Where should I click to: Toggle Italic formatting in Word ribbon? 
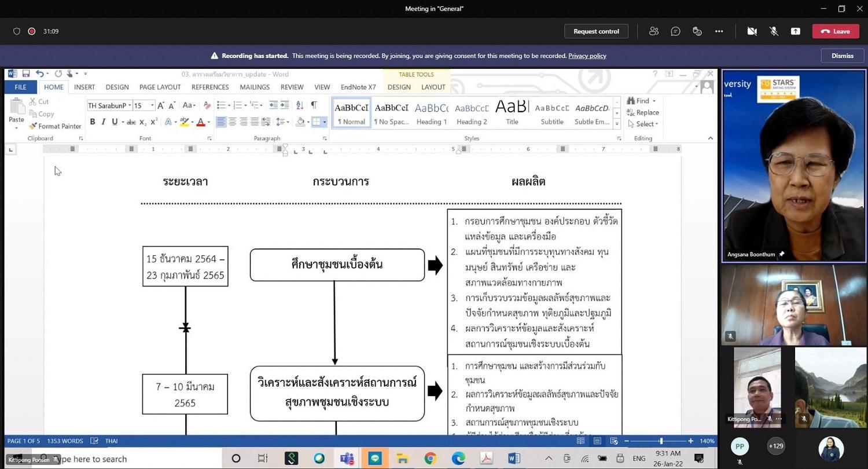[x=104, y=122]
